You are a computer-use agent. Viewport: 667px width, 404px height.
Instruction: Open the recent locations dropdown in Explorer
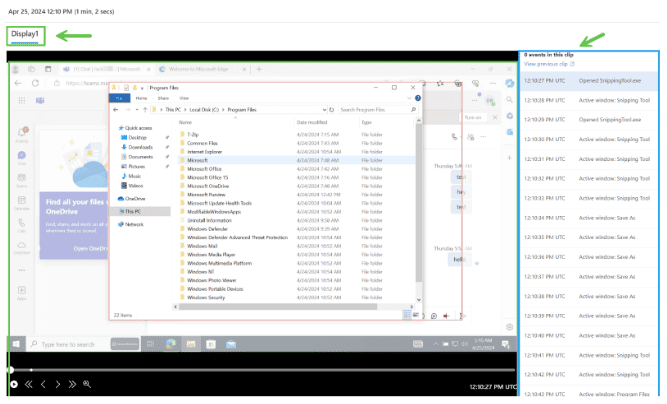click(137, 110)
